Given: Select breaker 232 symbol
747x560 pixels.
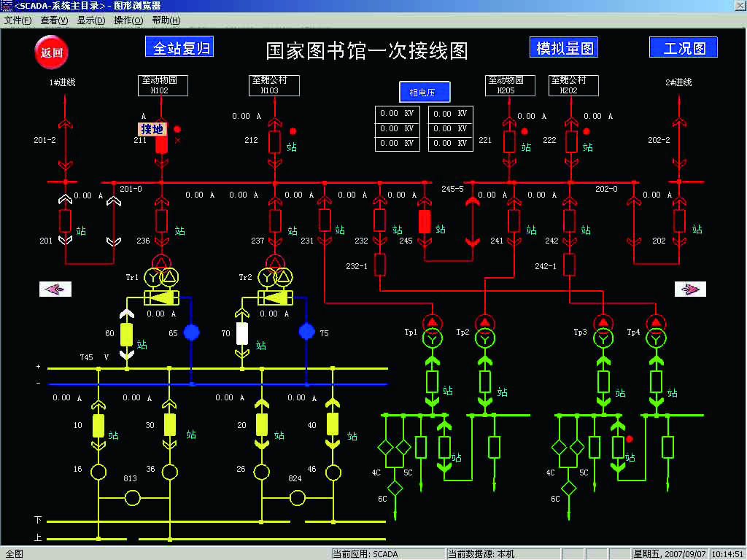Looking at the screenshot, I should pos(379,220).
